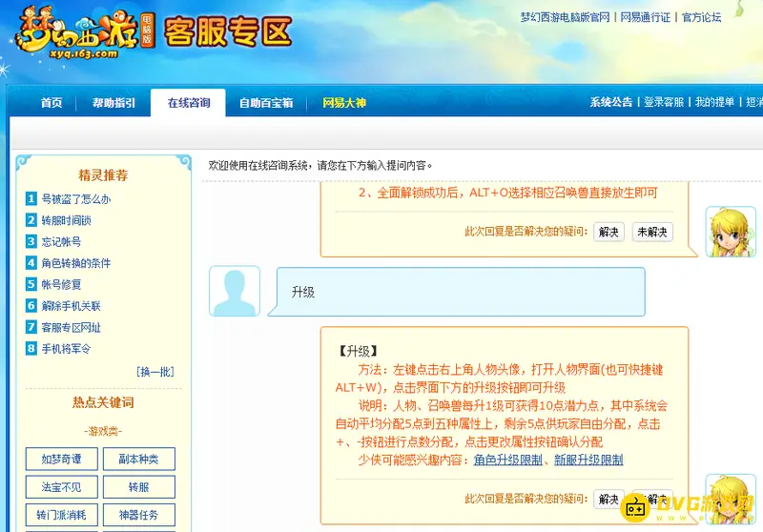Screen dimensions: 763x532
Task: Click number 2 badge beside 转服时间锁
Action: click(31, 220)
